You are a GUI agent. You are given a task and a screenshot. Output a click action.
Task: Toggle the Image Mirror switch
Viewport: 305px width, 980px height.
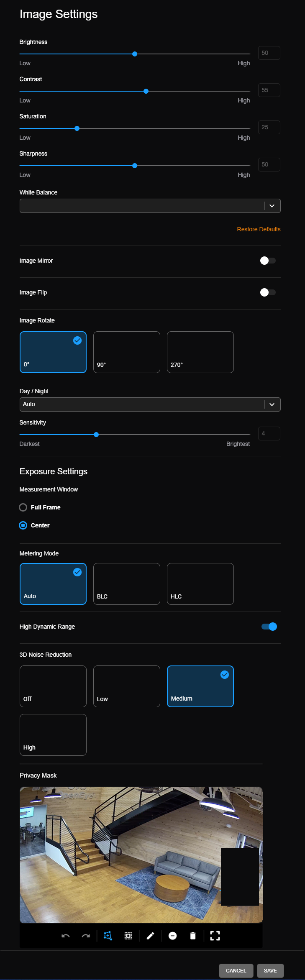tap(268, 261)
